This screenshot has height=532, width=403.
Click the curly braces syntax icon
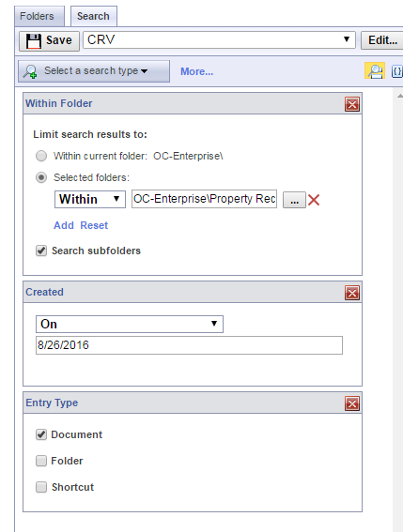coord(396,71)
